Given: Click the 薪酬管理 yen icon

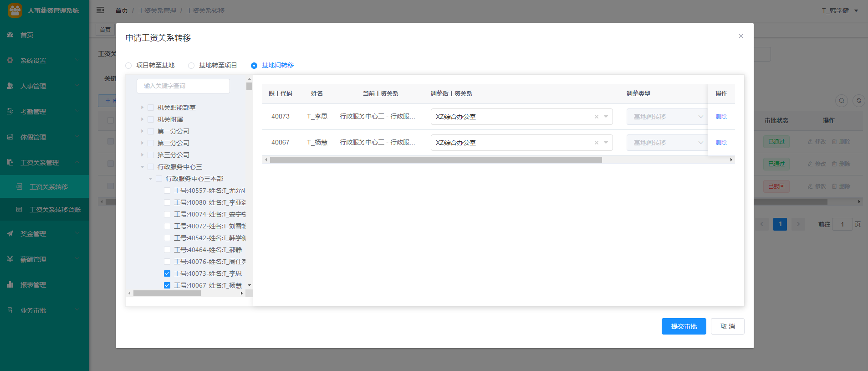Looking at the screenshot, I should point(10,259).
